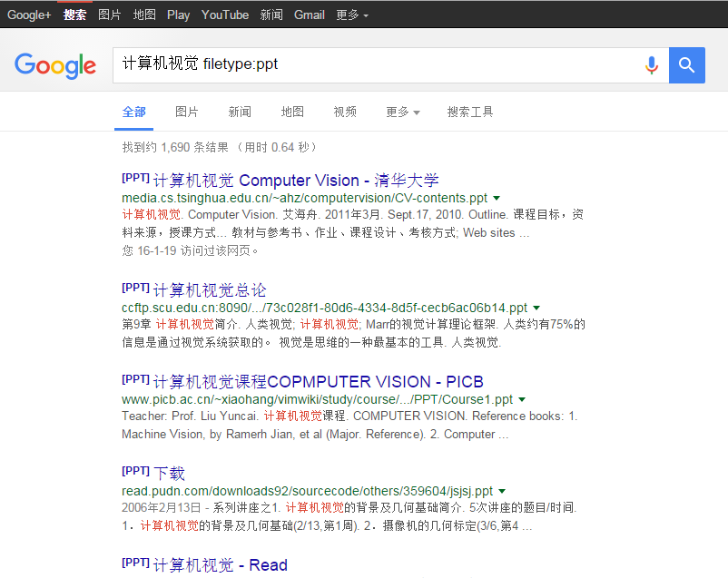This screenshot has width=728, height=578.
Task: Click the ccftp.scu.edu.cn:8090 green URL text
Action: [x=325, y=308]
